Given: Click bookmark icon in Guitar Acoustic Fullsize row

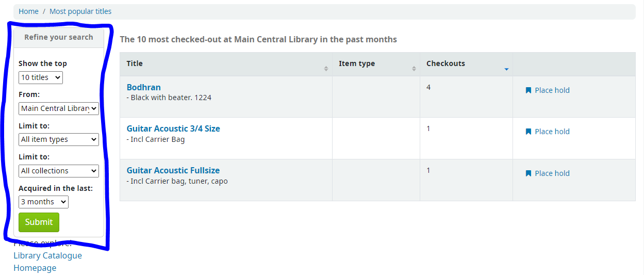Looking at the screenshot, I should pos(528,173).
